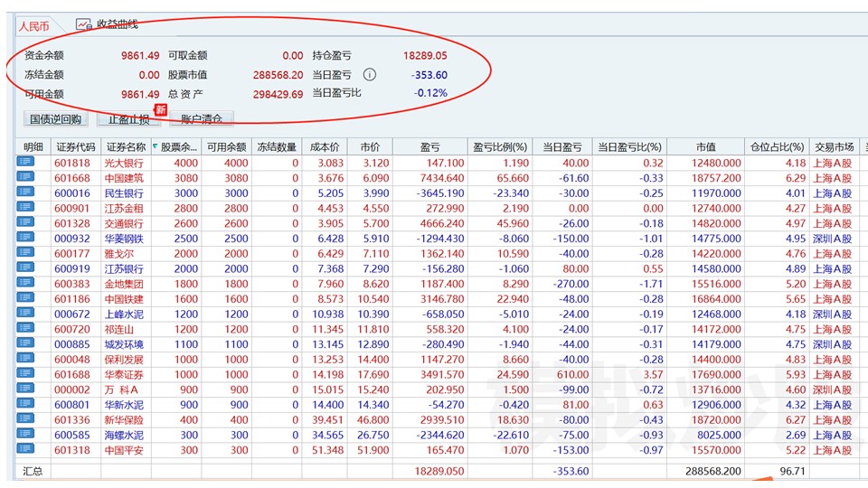Open detail icon for 万科A row
The image size is (868, 488).
[x=25, y=389]
